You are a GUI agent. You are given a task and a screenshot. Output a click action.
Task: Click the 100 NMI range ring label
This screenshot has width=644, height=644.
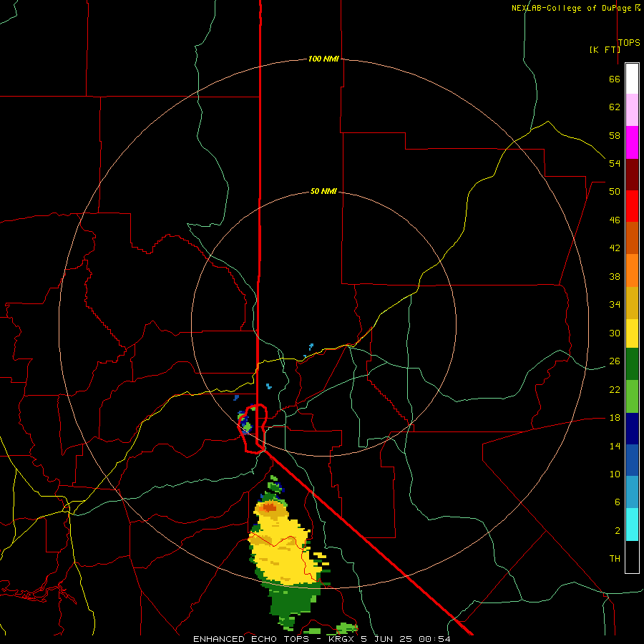pyautogui.click(x=323, y=59)
